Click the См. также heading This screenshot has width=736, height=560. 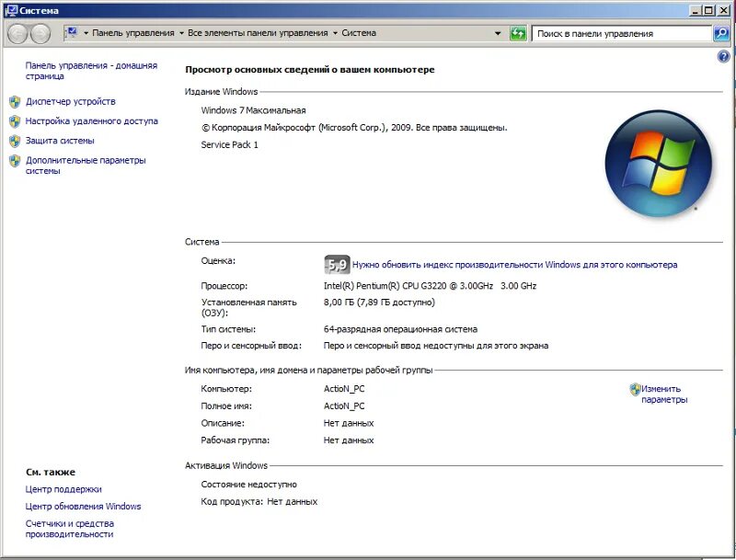[51, 473]
